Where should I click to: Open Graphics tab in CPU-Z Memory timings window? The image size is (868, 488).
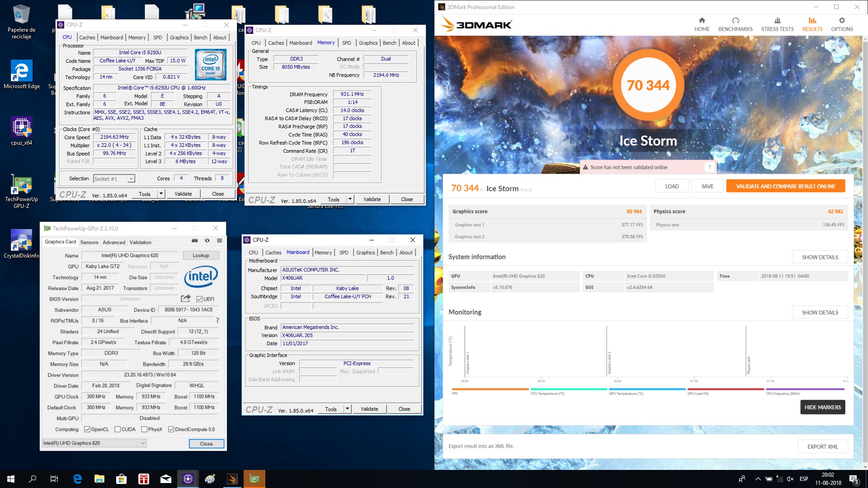368,43
